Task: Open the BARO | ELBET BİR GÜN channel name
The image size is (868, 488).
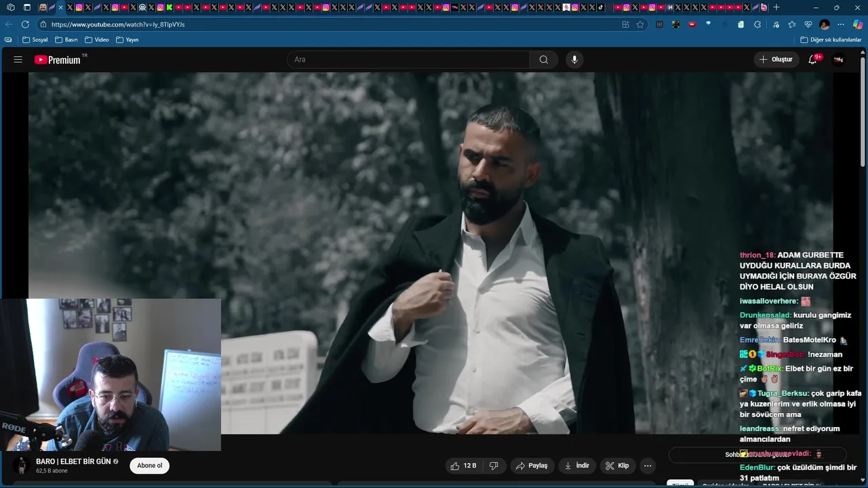Action: [73, 462]
